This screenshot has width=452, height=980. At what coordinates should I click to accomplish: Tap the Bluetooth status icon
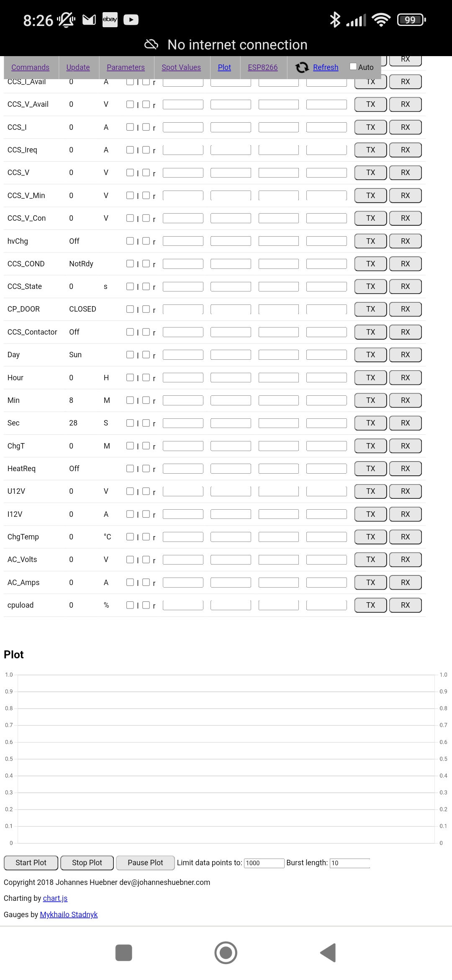335,20
